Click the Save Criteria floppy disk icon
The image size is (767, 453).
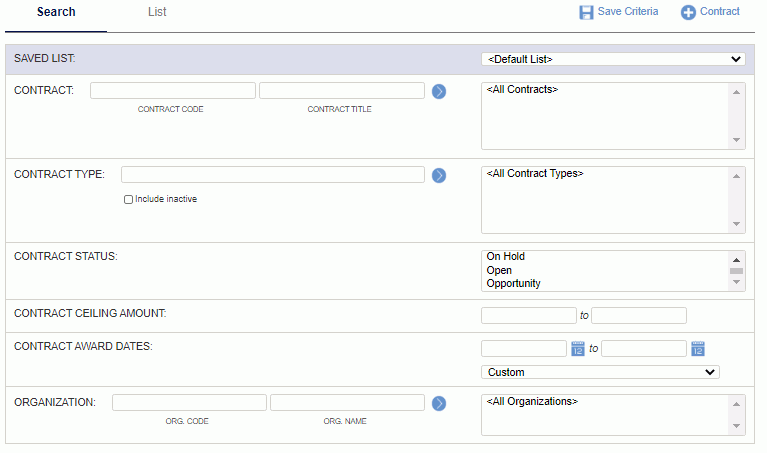586,12
